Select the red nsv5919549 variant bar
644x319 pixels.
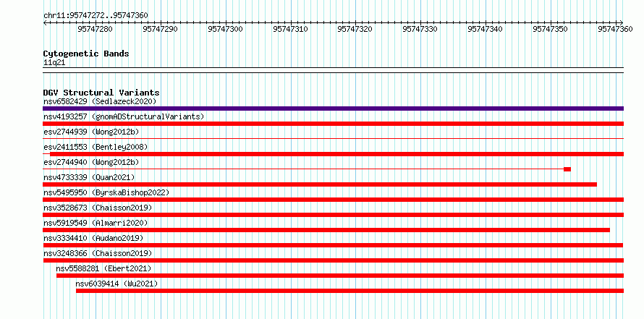(x=326, y=230)
